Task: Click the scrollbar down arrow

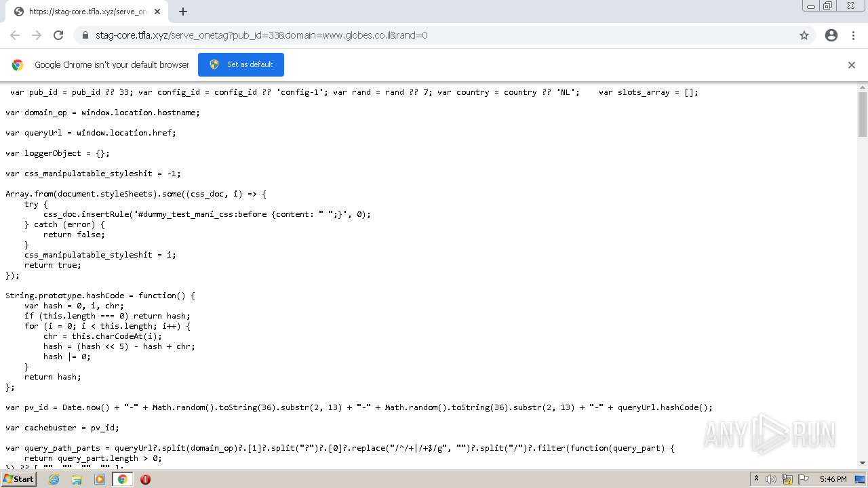Action: pyautogui.click(x=863, y=463)
